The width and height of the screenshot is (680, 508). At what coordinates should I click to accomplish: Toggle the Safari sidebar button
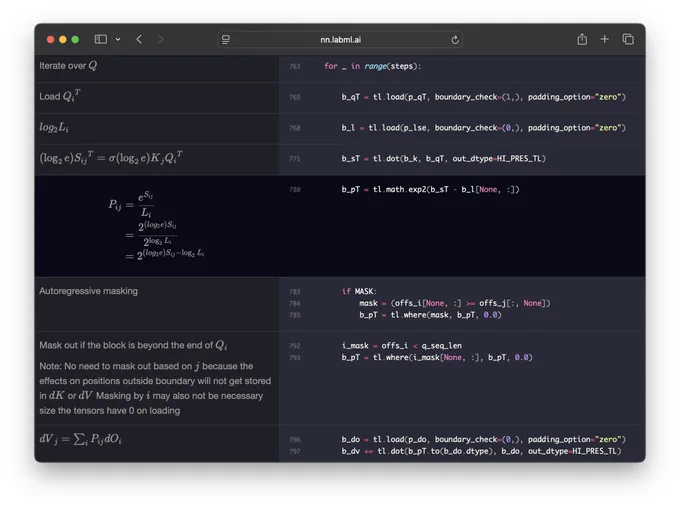101,39
